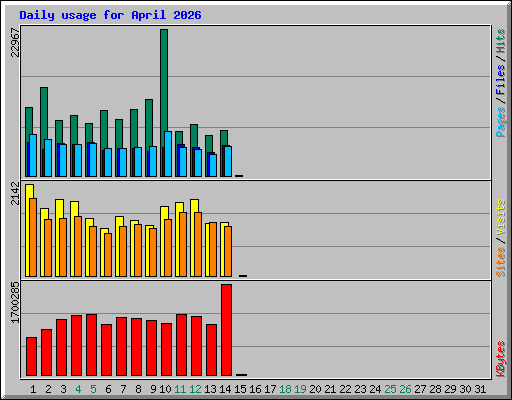
Task: Click the green weekend day 26 label
Action: 405,389
